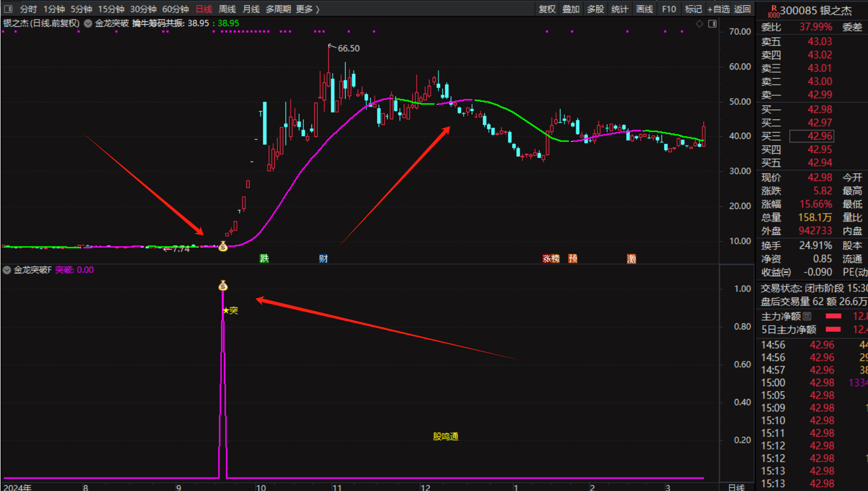The width and height of the screenshot is (868, 491).
Task: Open the 主力净额 details list icon
Action: 807,316
